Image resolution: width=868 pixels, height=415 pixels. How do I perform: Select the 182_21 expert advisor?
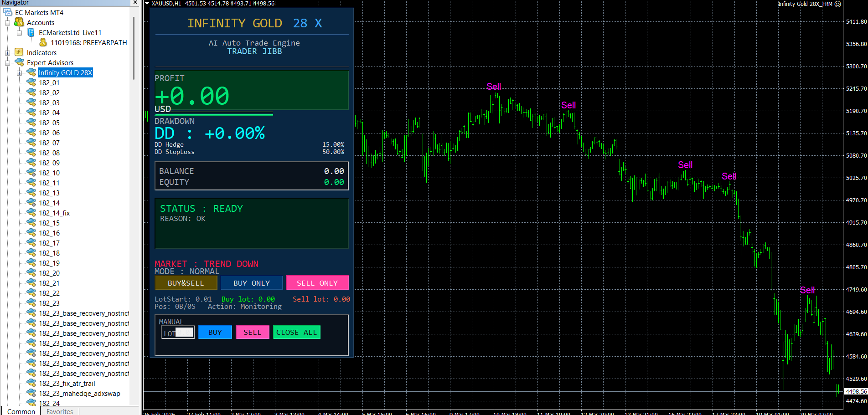(x=49, y=283)
